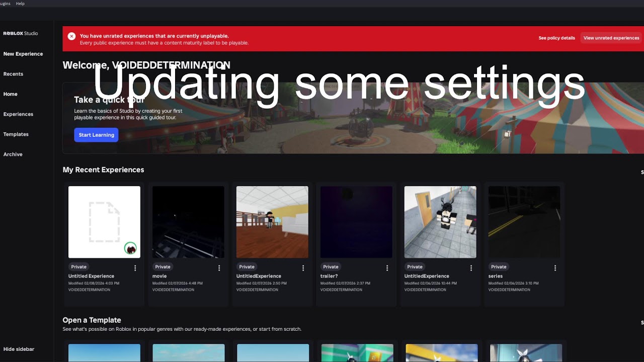Browse Templates from the sidebar
644x362 pixels.
pos(16,134)
